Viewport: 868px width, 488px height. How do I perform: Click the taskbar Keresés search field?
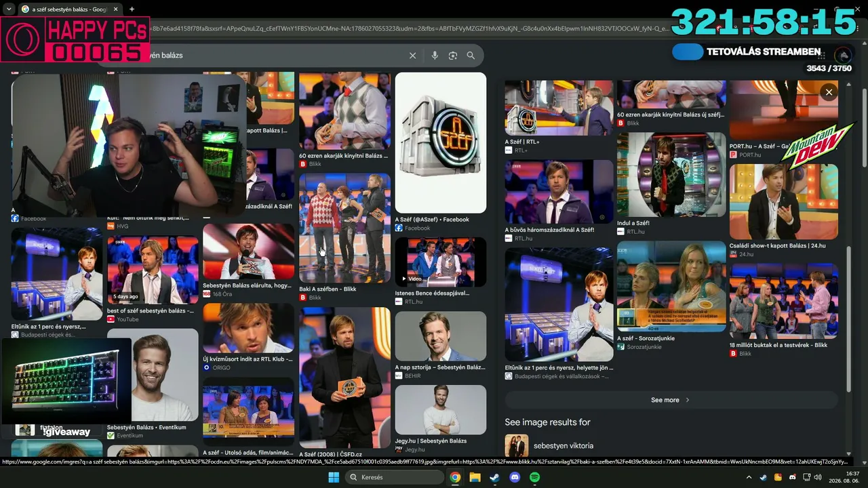pos(394,477)
